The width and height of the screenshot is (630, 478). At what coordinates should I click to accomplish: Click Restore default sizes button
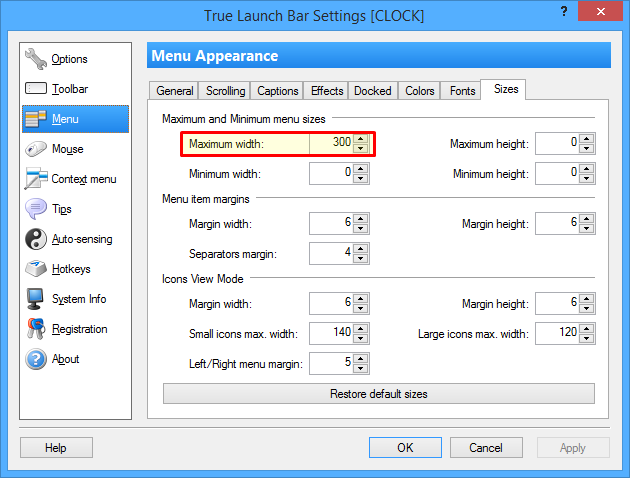pos(379,394)
